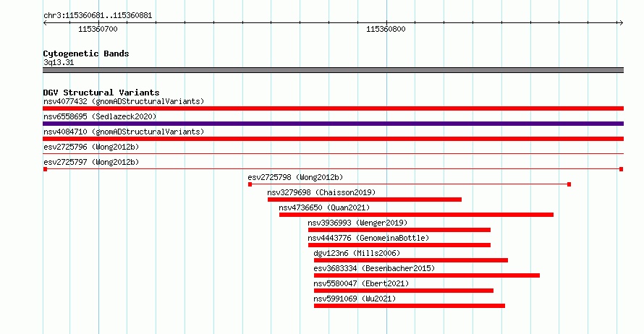
Task: Click the nsv6558695 Sedlazeck2020 label
Action: coord(100,116)
